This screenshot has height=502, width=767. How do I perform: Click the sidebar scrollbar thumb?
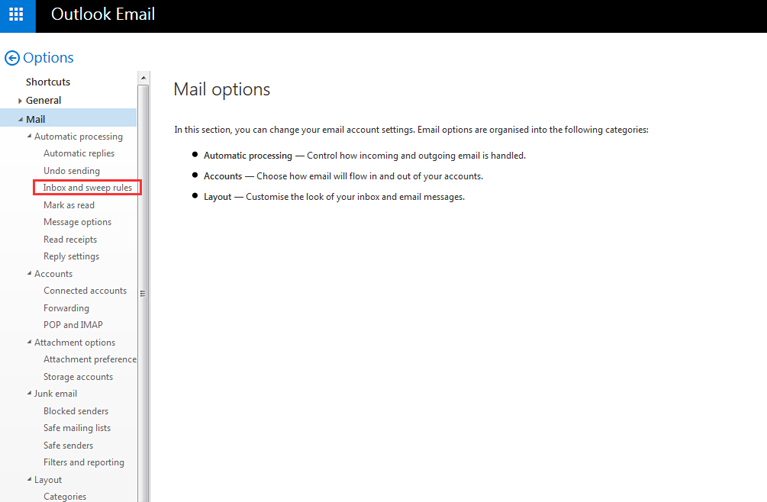[143, 294]
